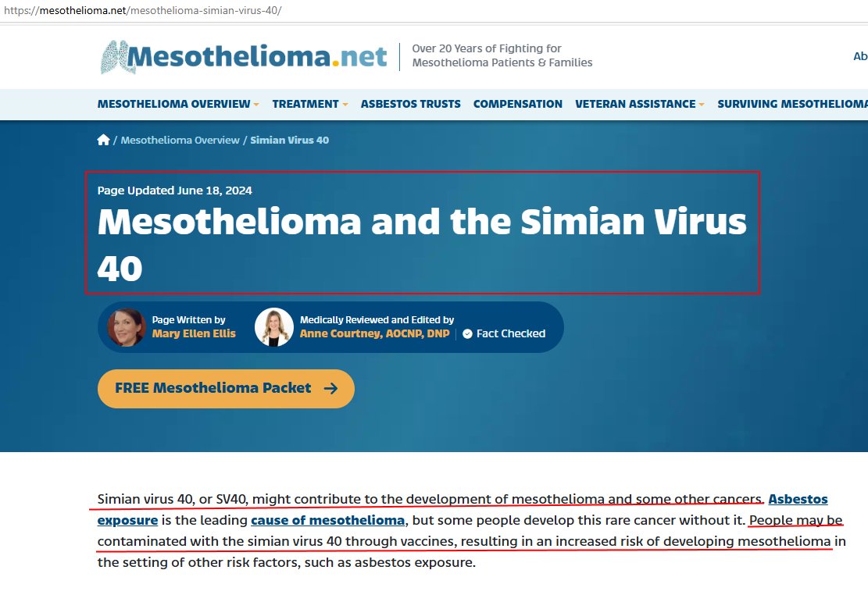Click the Fact Checked checkmark badge icon
This screenshot has width=868, height=595.
click(x=467, y=333)
